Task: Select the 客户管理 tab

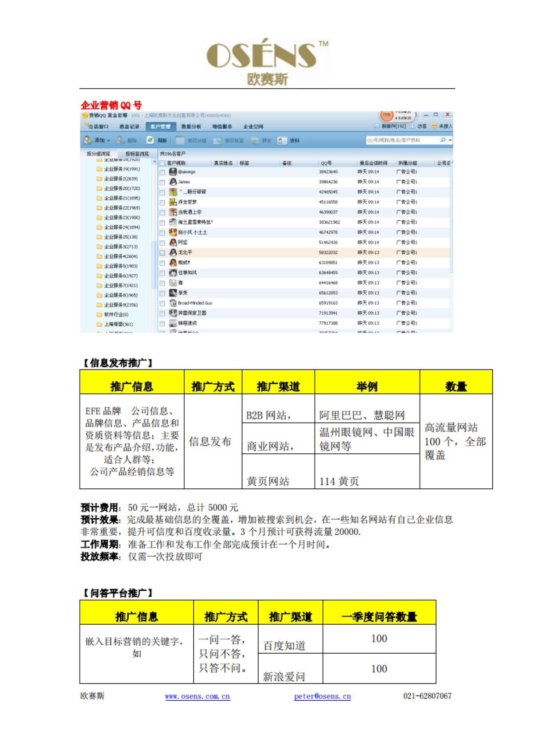Action: tap(161, 126)
